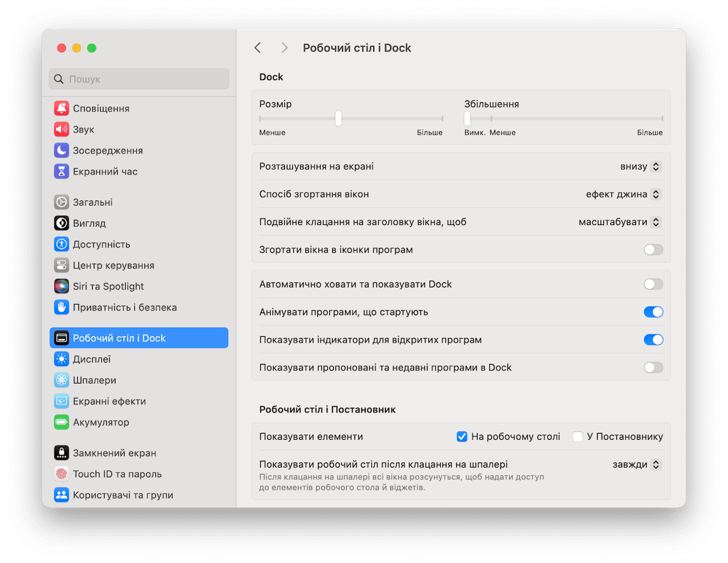Click the Акумулятор battery icon
728x563 pixels.
[x=62, y=422]
